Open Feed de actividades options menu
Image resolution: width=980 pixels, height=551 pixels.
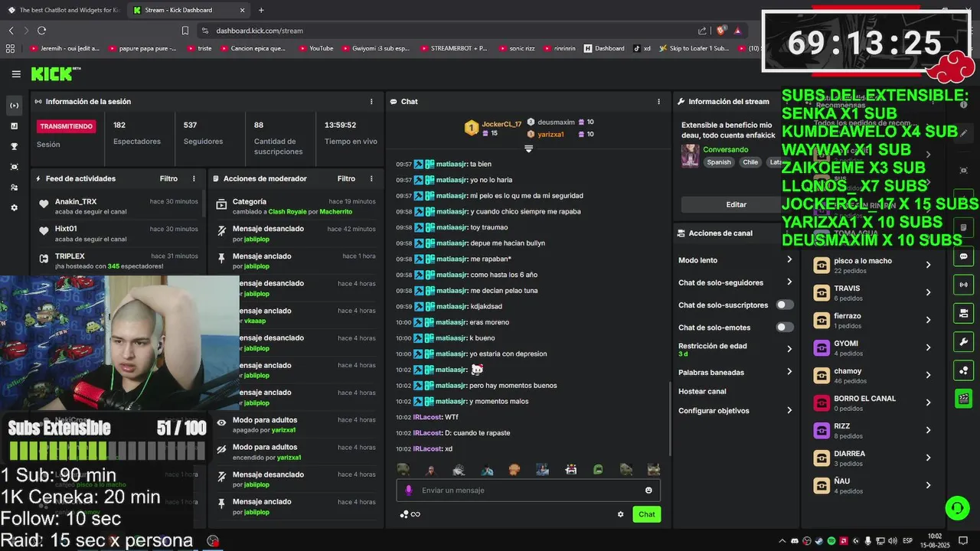pyautogui.click(x=194, y=178)
